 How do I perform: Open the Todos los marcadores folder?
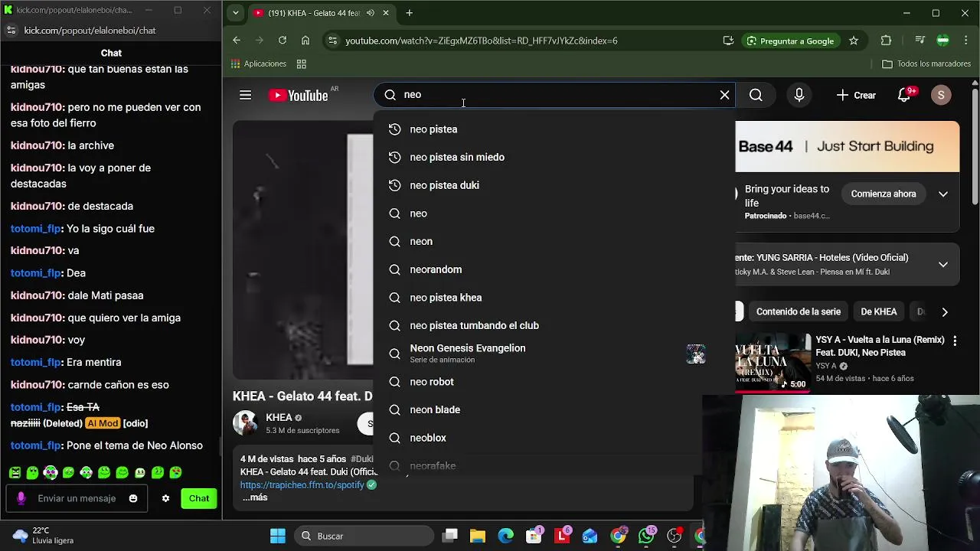926,64
